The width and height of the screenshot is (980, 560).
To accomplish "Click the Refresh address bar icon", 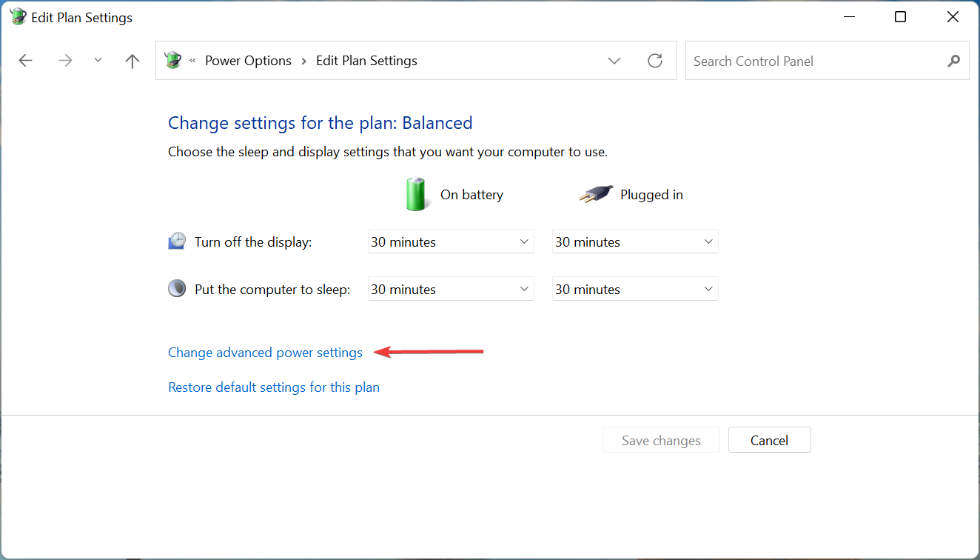I will 655,61.
